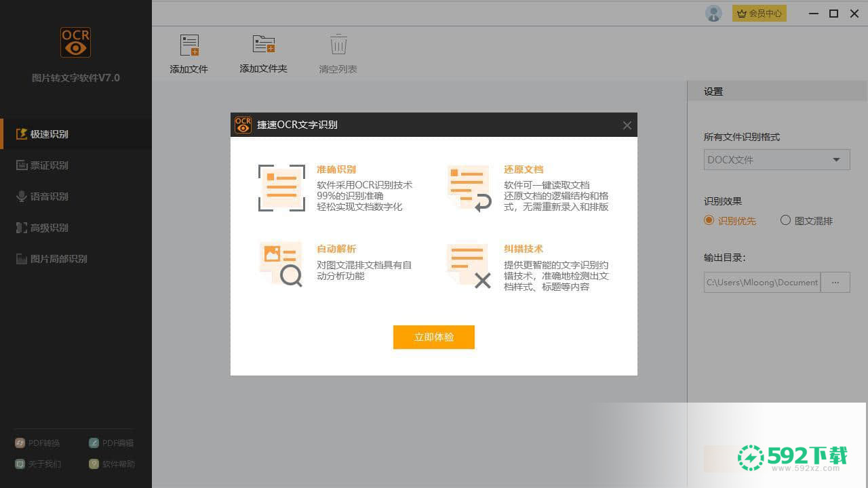Image resolution: width=868 pixels, height=488 pixels.
Task: Open the 关于我们 link
Action: [38, 464]
